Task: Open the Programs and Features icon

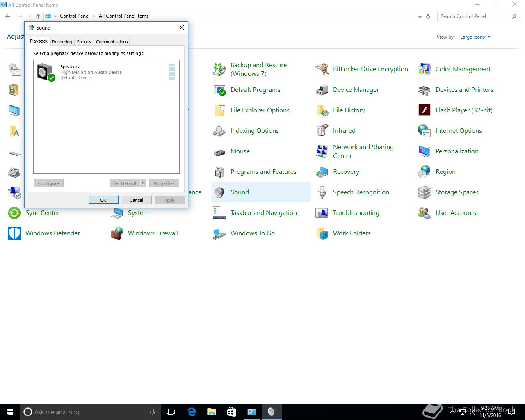Action: point(219,172)
